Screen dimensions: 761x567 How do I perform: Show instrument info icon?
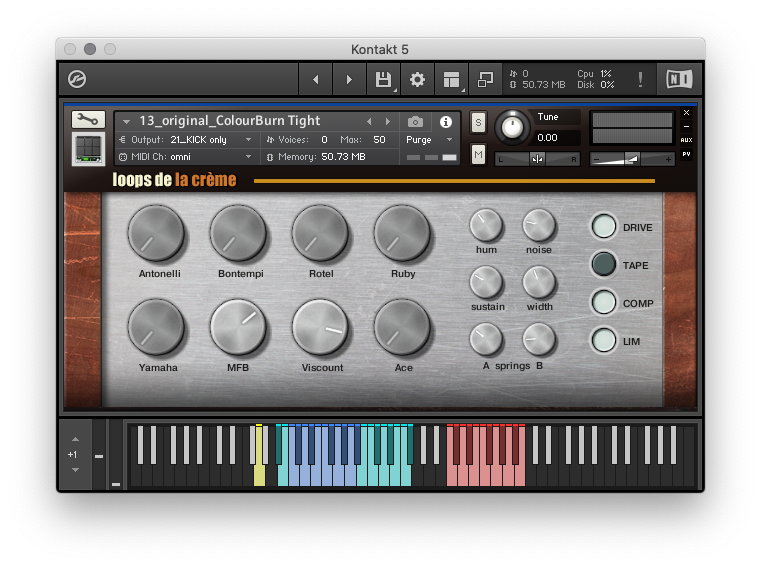tap(446, 122)
